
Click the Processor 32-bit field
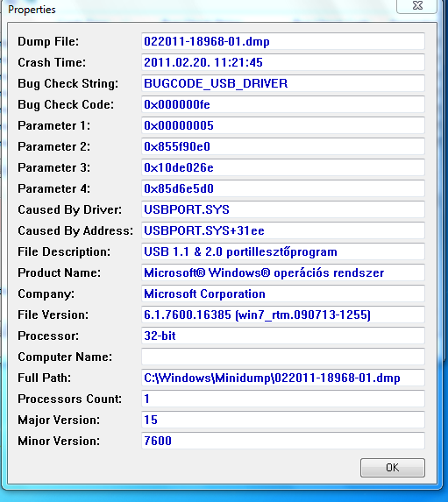coord(283,336)
